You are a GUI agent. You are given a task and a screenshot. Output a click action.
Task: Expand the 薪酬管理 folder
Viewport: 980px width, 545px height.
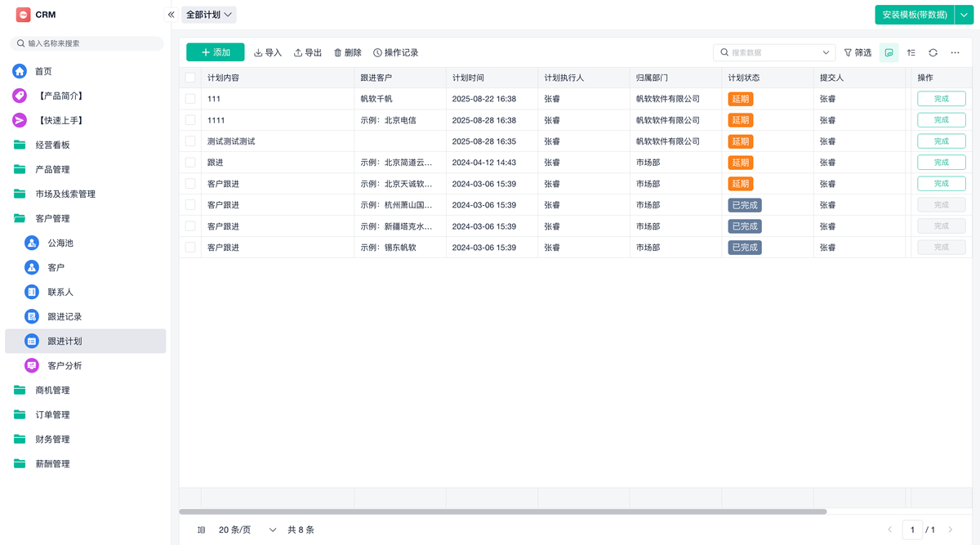[86, 463]
